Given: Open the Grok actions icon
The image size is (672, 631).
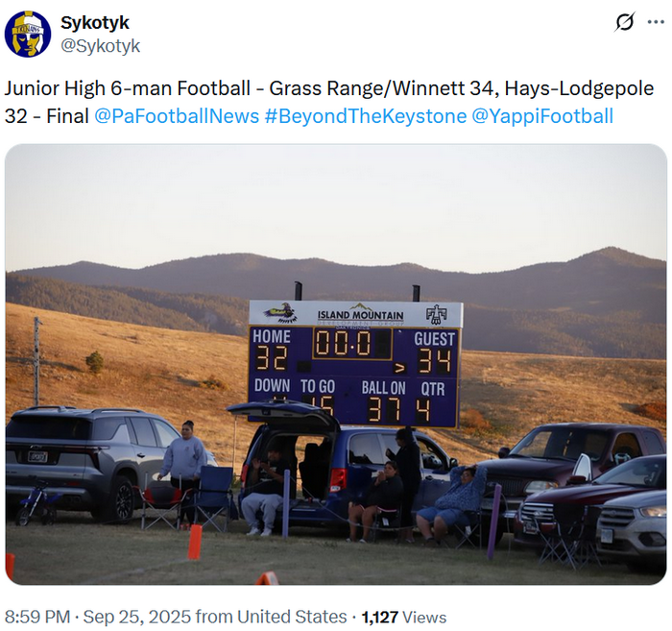Looking at the screenshot, I should pyautogui.click(x=625, y=22).
